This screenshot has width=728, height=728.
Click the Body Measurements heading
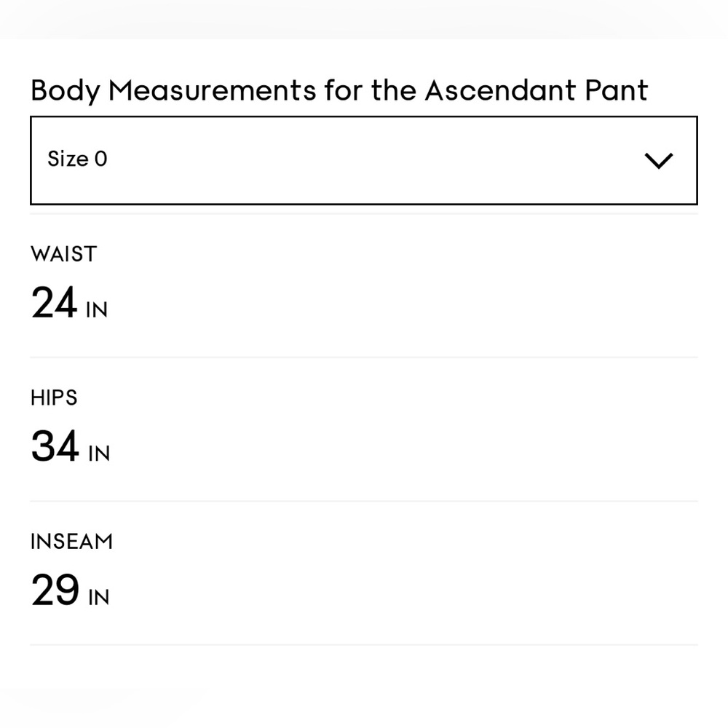(x=339, y=90)
